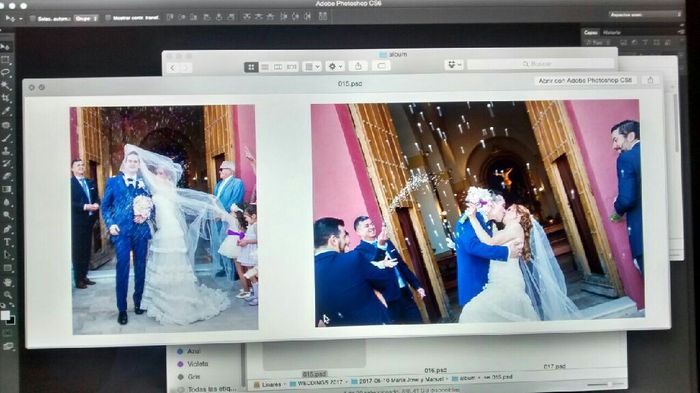Switch Finder to list view
The image size is (700, 393).
265,67
